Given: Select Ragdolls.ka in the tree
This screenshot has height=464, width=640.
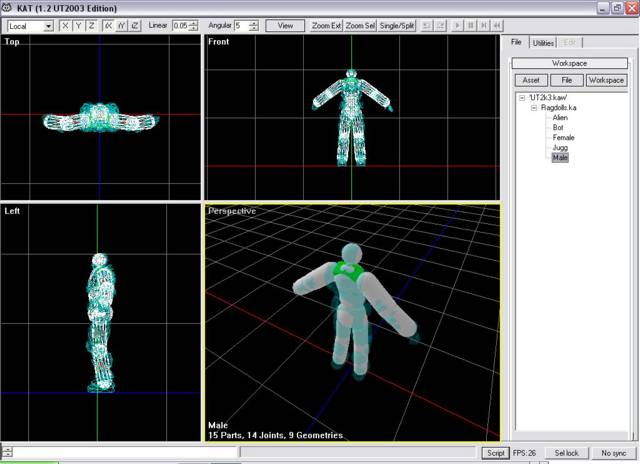Looking at the screenshot, I should [x=559, y=108].
